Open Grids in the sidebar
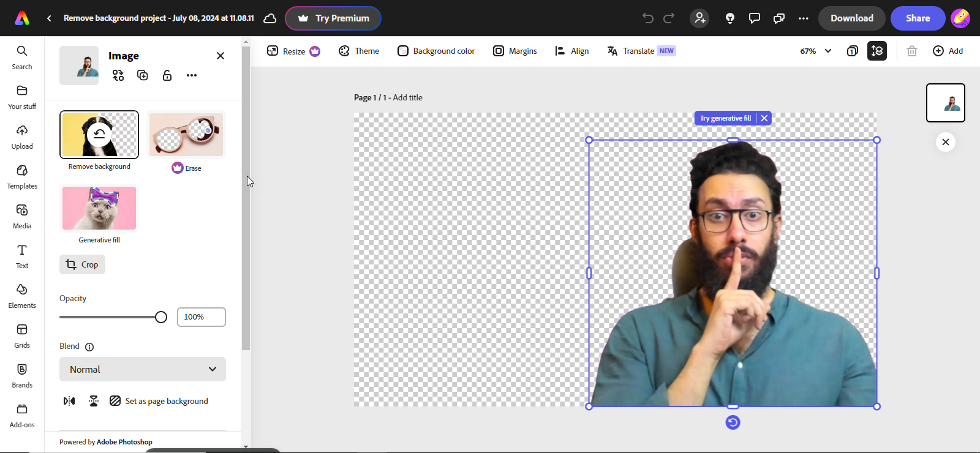The height and width of the screenshot is (453, 980). (x=22, y=336)
